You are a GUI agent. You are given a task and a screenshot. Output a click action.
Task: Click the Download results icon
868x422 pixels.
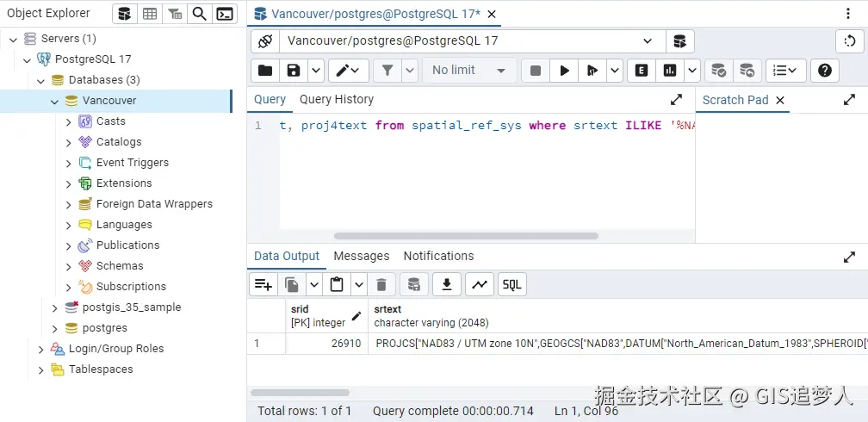click(x=447, y=285)
